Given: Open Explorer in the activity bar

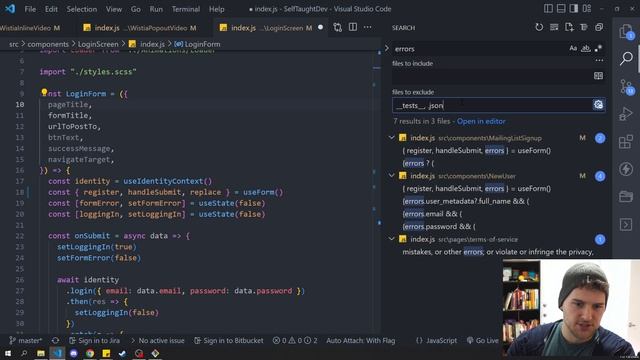Looking at the screenshot, I should tap(626, 31).
